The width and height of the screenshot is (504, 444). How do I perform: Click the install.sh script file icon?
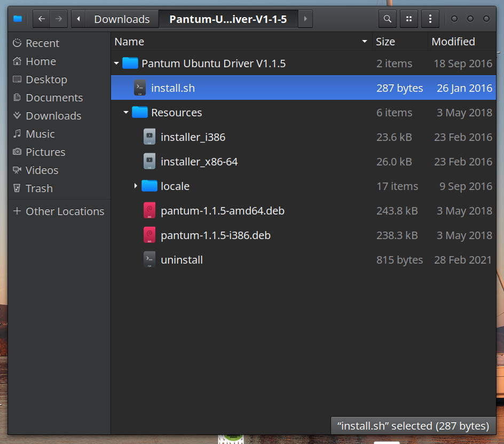tap(140, 88)
